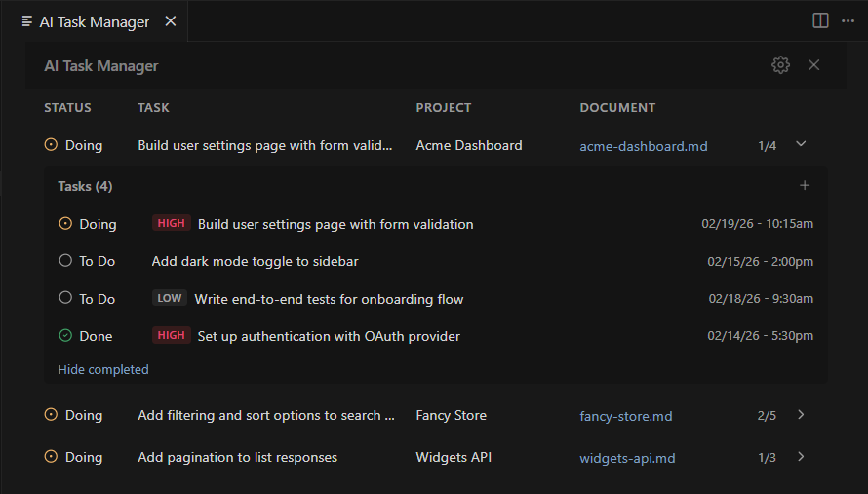Viewport: 868px width, 494px height.
Task: Select 'Add filtering and sort options to search' task
Action: pos(266,415)
